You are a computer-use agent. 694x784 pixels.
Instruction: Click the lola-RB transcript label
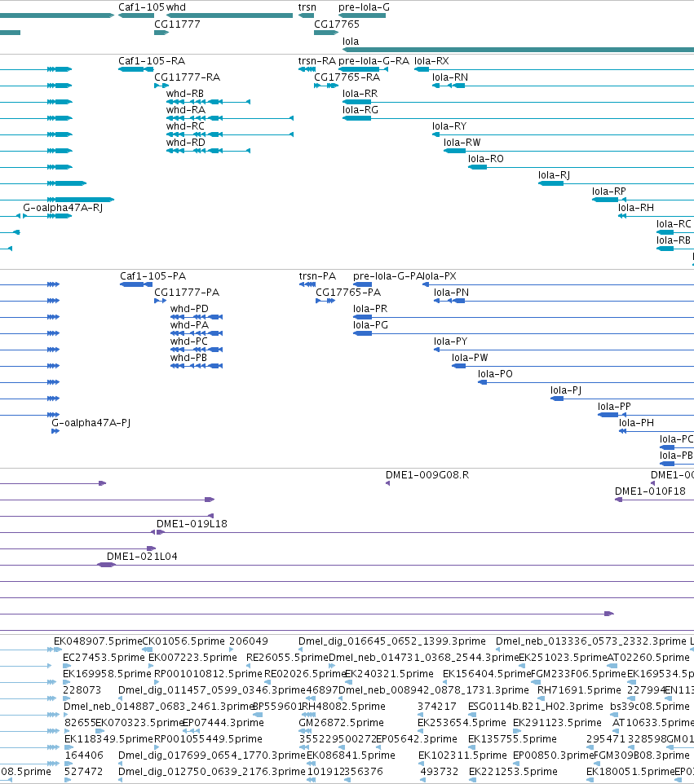click(x=674, y=240)
